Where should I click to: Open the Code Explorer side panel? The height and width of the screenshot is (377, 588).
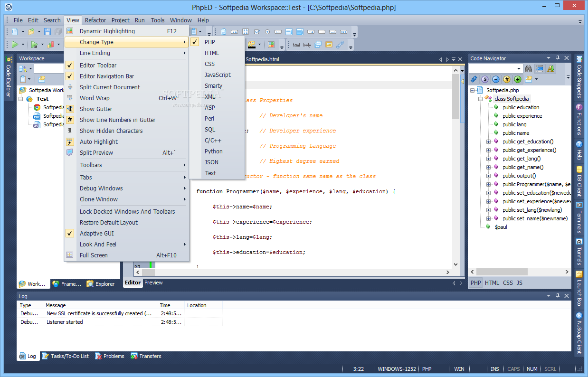[x=9, y=77]
